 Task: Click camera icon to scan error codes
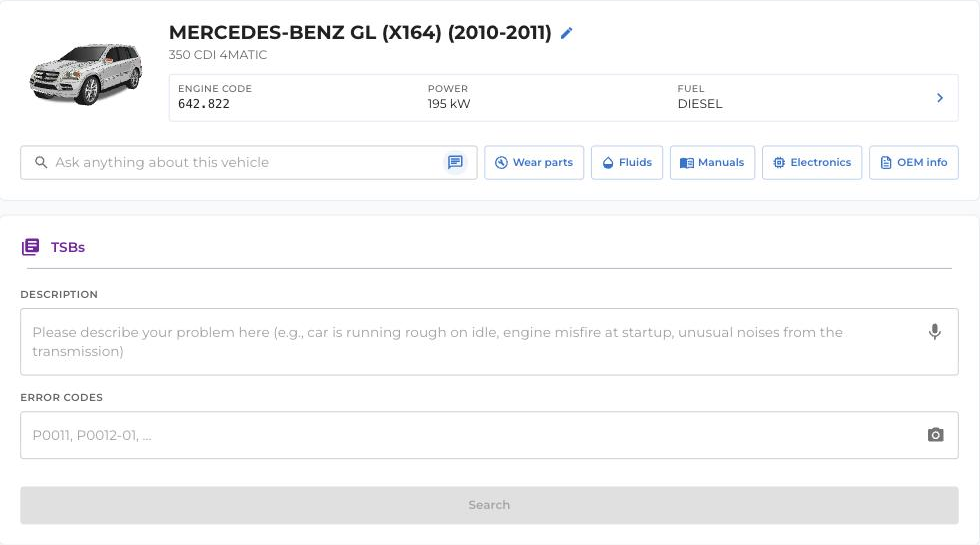(x=935, y=435)
